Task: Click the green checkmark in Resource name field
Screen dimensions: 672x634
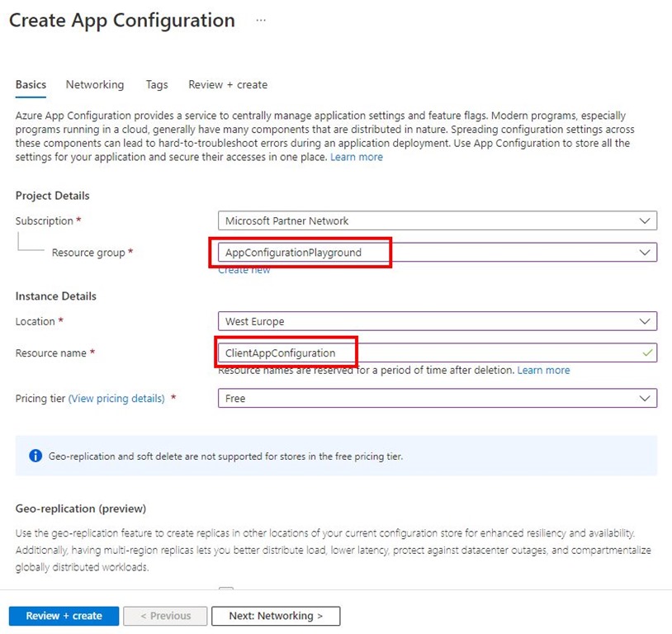Action: (647, 353)
